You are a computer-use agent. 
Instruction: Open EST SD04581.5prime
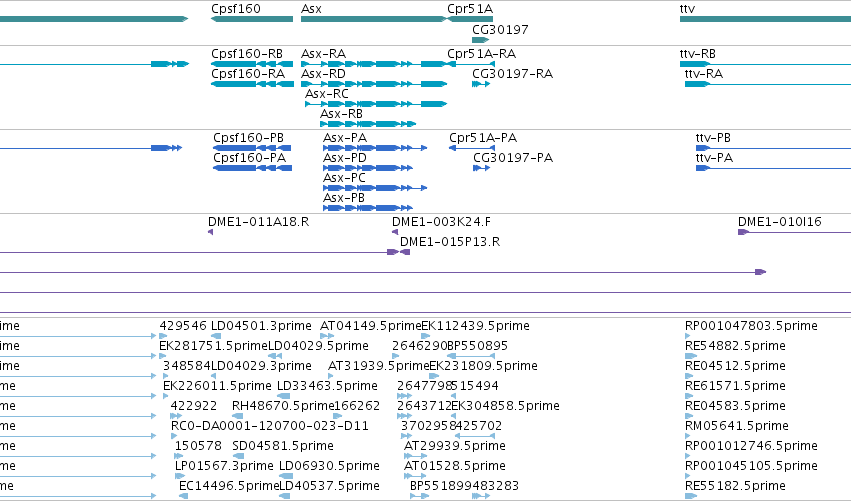[283, 447]
